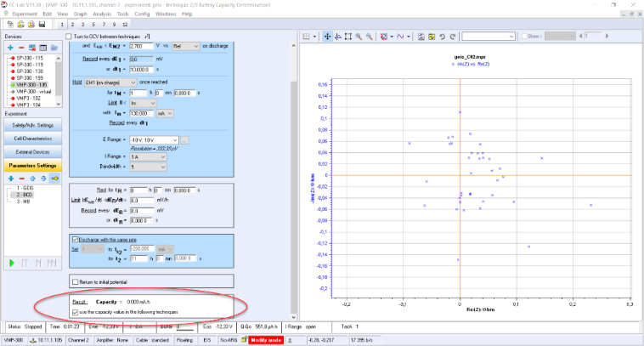Image resolution: width=644 pixels, height=346 pixels.
Task: Click the graph layout grid icon
Action: click(307, 37)
